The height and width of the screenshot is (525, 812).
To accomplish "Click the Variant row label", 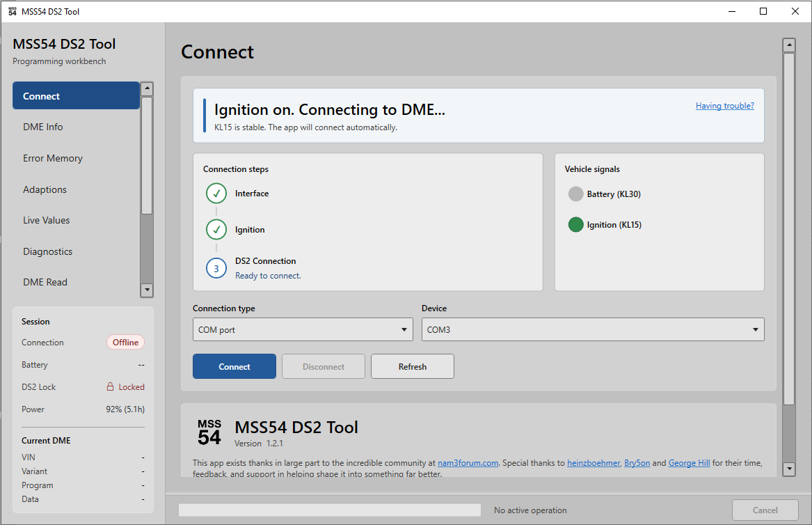I will click(x=34, y=471).
